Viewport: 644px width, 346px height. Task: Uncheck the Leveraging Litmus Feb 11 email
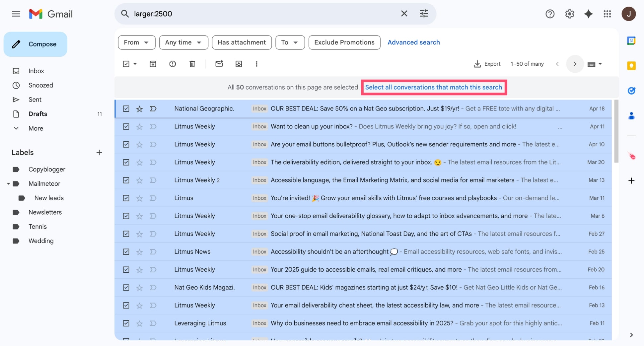pyautogui.click(x=126, y=323)
